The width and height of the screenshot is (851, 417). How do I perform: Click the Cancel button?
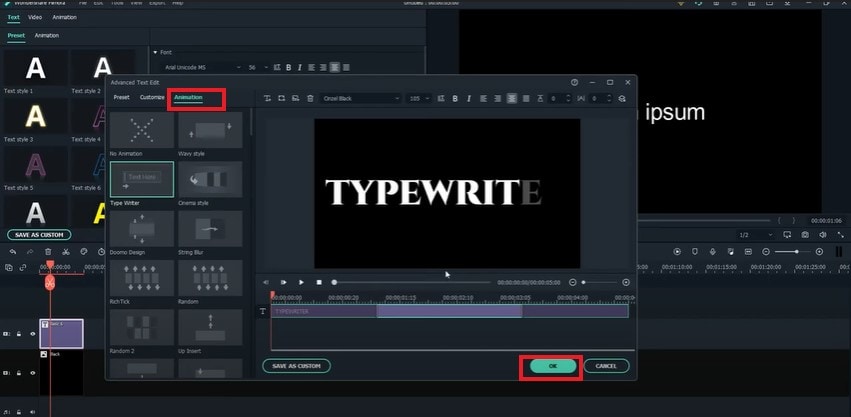[606, 366]
